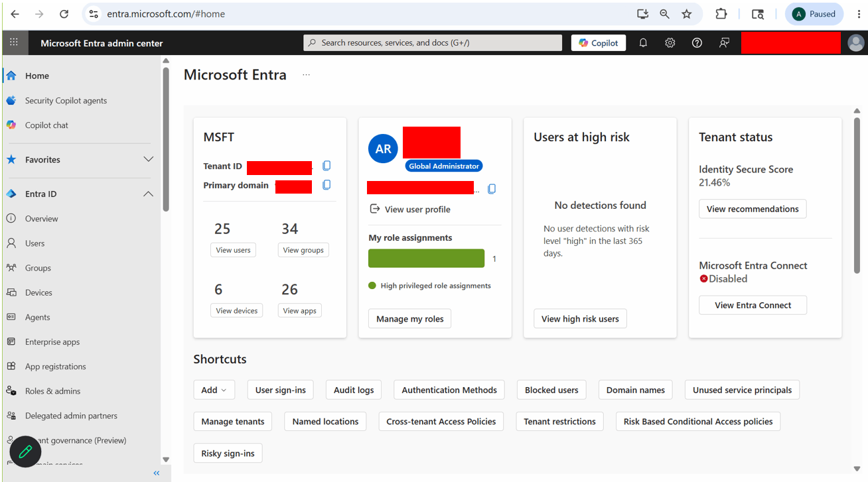Open Unused service principals shortcut

pos(742,390)
